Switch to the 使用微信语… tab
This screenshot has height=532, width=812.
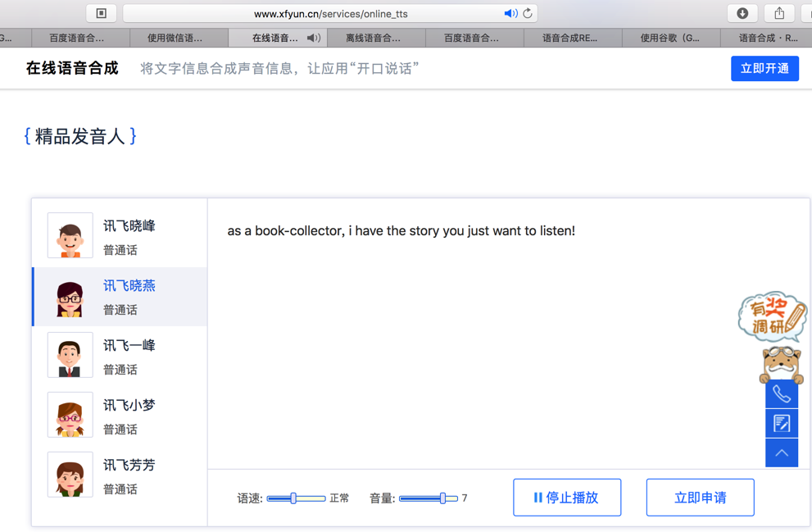coord(179,38)
